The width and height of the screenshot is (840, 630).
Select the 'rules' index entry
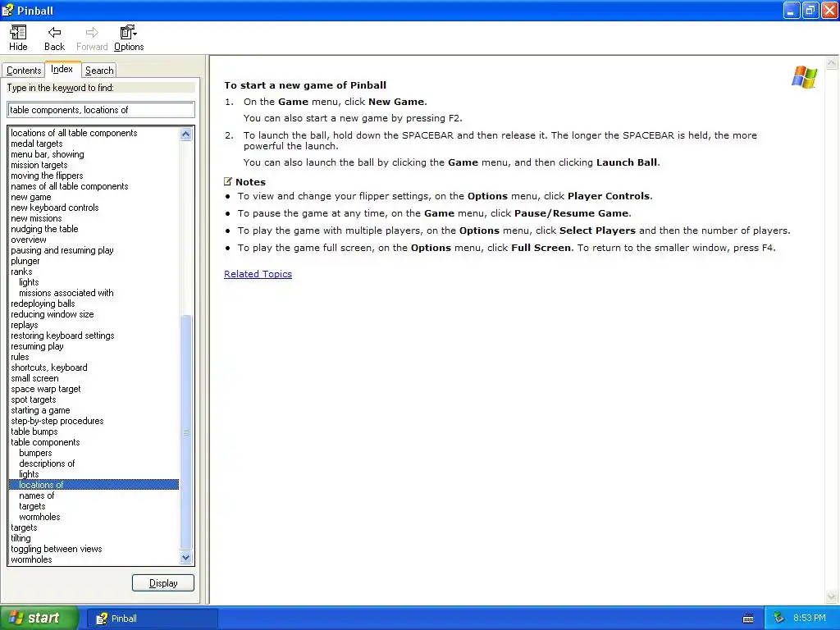click(20, 357)
